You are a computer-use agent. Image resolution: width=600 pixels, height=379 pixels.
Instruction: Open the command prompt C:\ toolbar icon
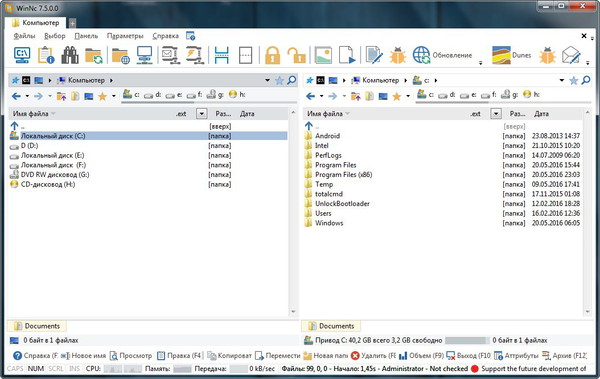click(x=22, y=55)
